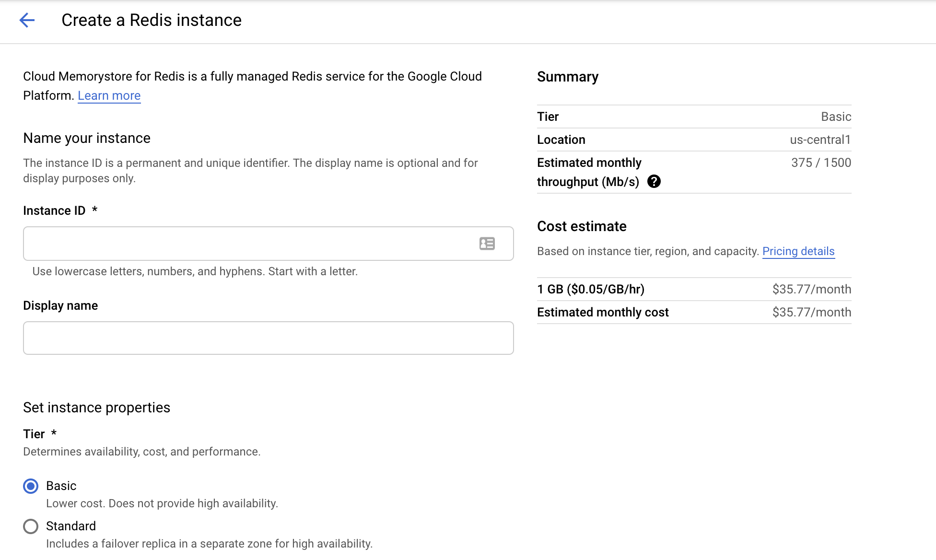Select the Basic tier radio button
The height and width of the screenshot is (560, 936).
point(31,486)
